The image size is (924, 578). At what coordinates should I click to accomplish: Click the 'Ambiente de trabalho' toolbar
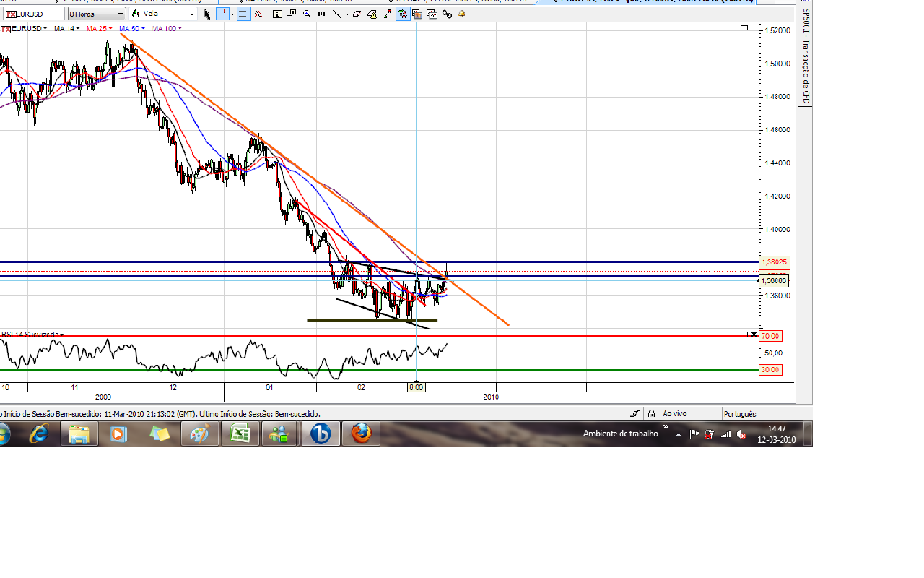[620, 433]
